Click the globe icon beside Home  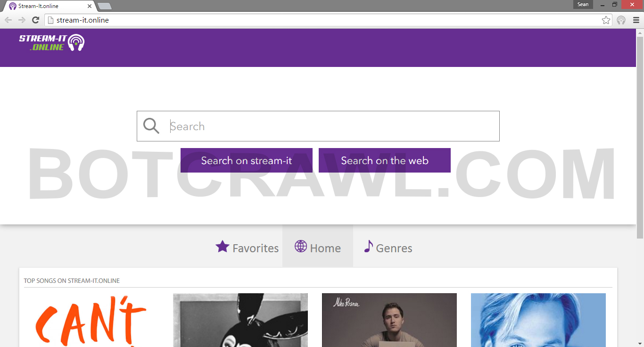(301, 247)
